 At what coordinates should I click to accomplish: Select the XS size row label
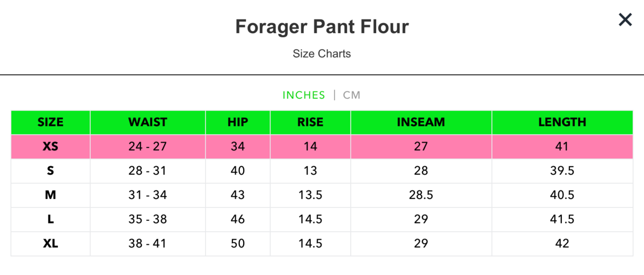click(50, 146)
